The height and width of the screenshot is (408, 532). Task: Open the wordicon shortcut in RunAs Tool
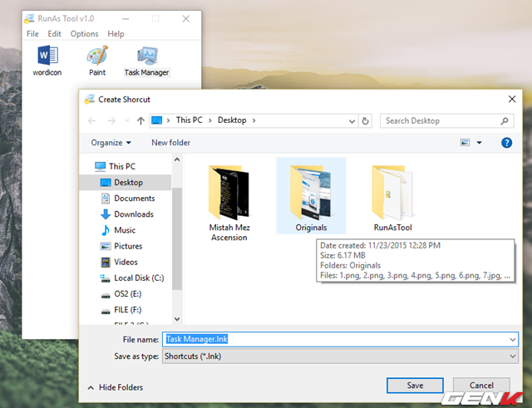(47, 59)
